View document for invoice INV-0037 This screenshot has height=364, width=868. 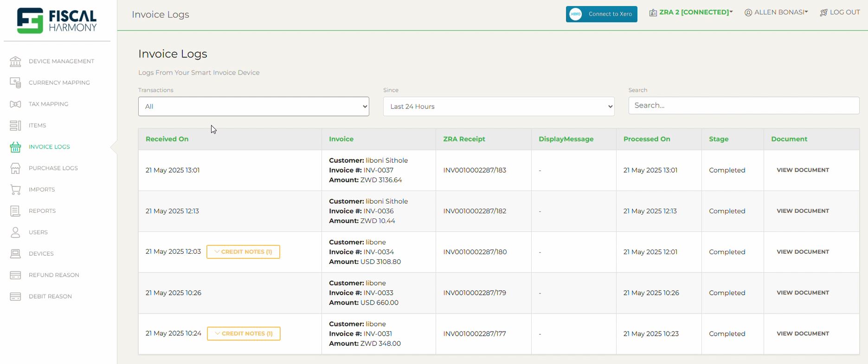[x=803, y=170]
